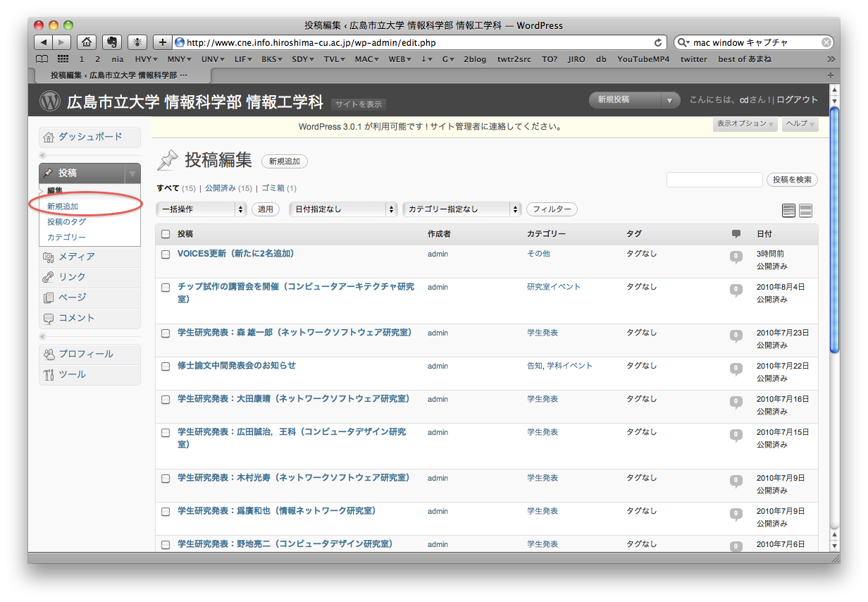This screenshot has height=602, width=868.
Task: Tick checkbox for 爲廣和也 post
Action: tap(166, 512)
